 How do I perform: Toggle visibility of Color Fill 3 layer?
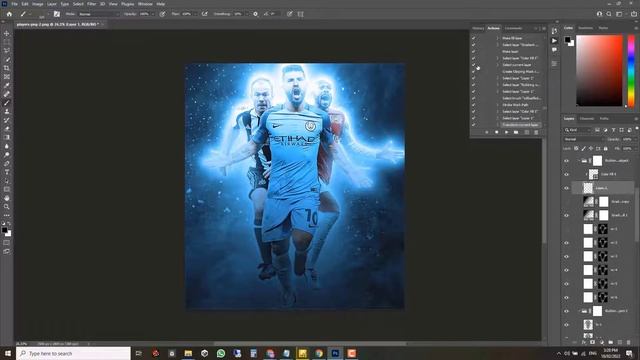(567, 174)
